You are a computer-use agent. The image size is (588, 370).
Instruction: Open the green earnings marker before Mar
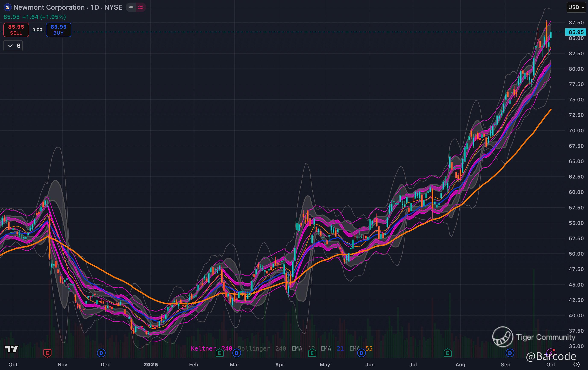coord(219,353)
